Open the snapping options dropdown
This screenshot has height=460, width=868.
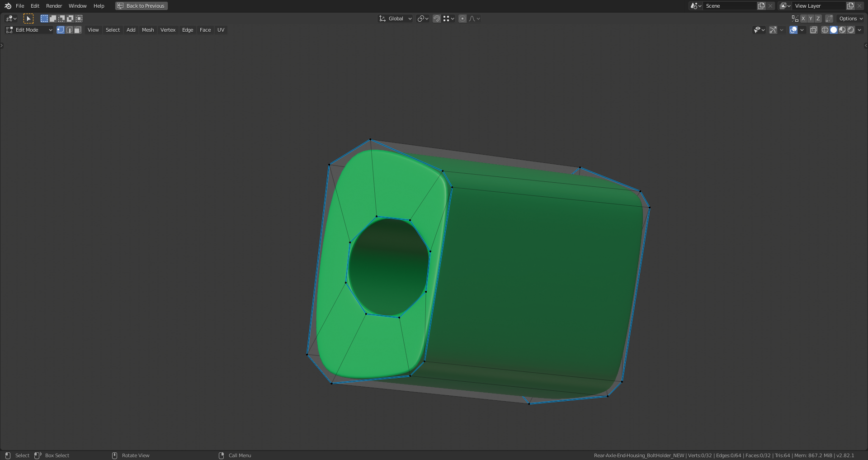click(x=449, y=19)
